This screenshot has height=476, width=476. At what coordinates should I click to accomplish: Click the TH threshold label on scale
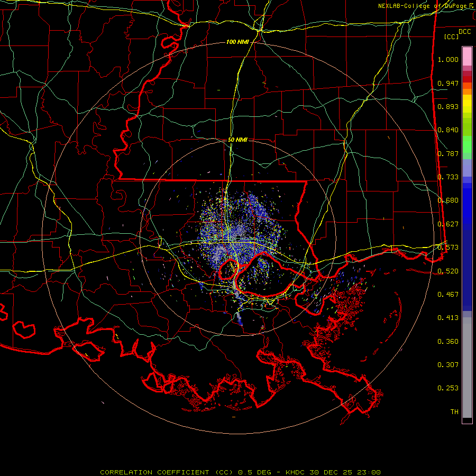pos(454,412)
